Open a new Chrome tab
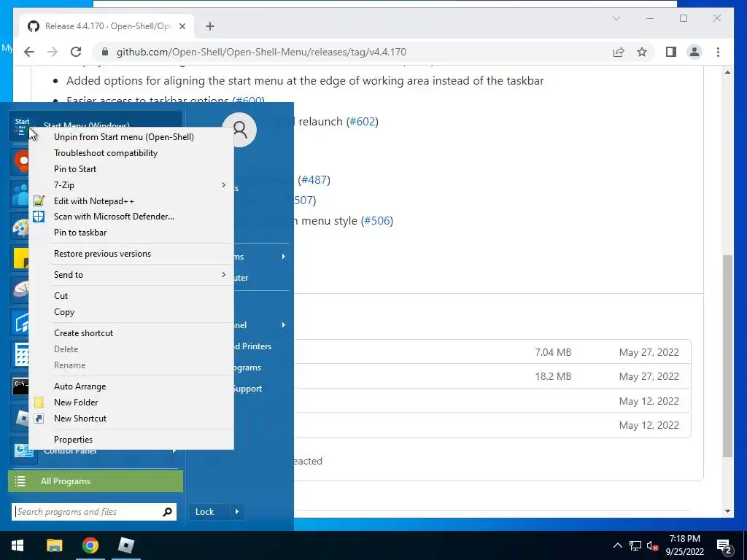 point(210,26)
